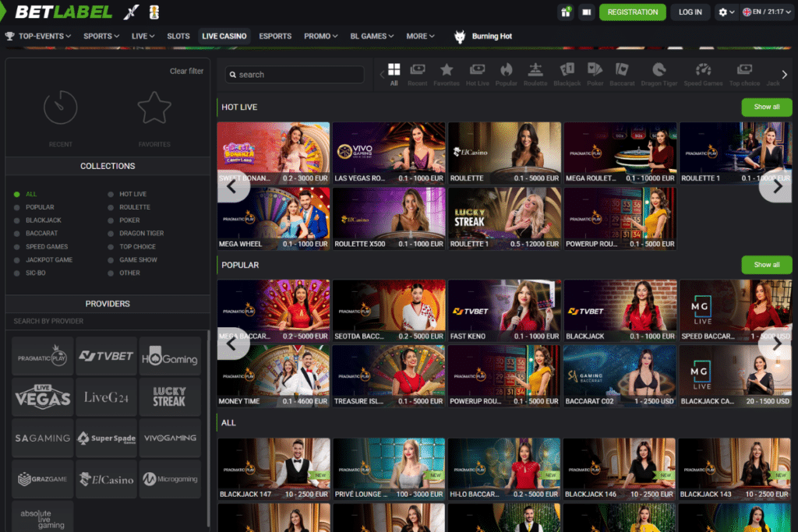Show all Hot Live games
798x532 pixels.
767,107
